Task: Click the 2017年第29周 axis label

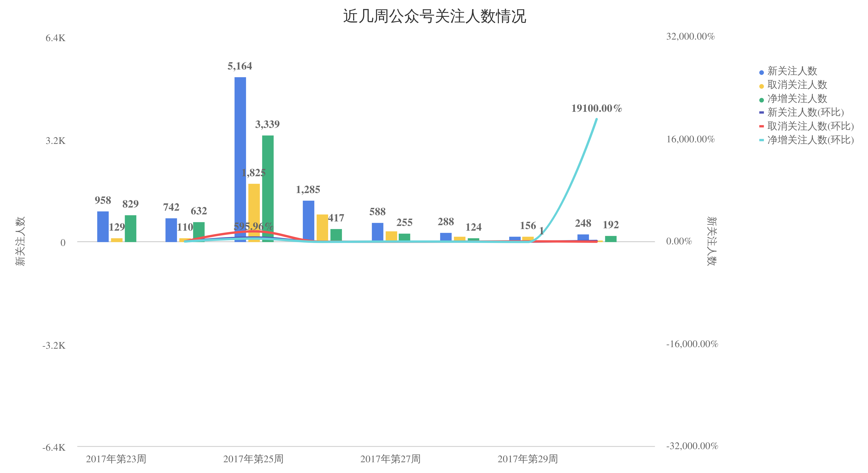Action: tap(528, 459)
